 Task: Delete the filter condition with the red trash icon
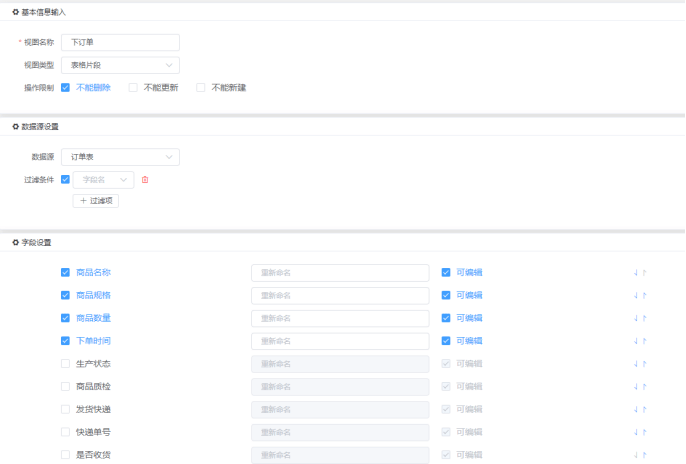pyautogui.click(x=145, y=180)
